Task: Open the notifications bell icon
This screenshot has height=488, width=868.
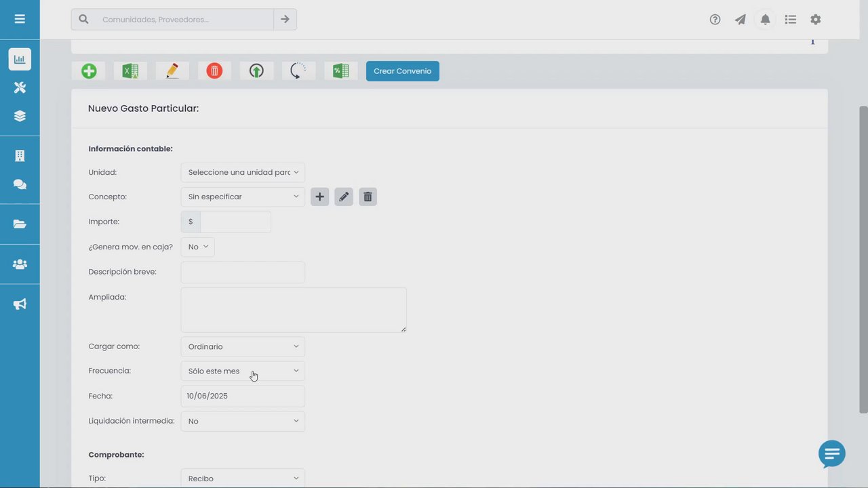Action: (x=765, y=20)
